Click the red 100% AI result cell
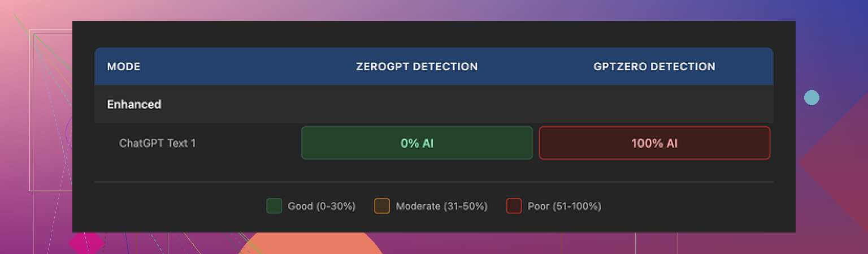Image resolution: width=868 pixels, height=254 pixels. point(654,143)
